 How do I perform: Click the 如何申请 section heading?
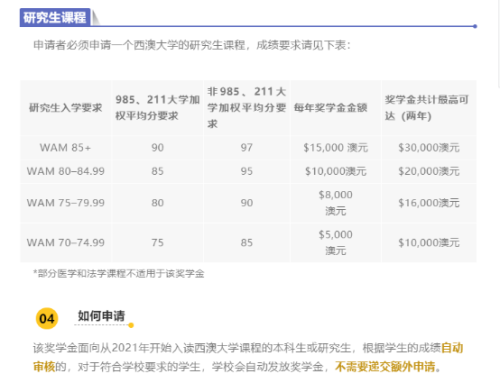point(101,316)
